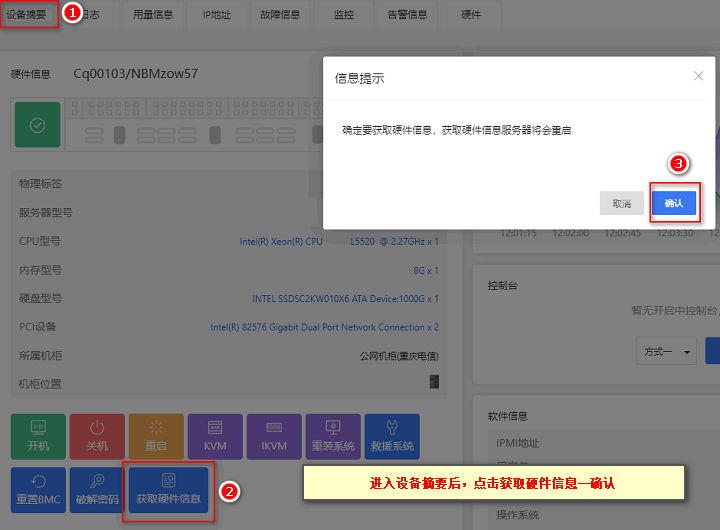Viewport: 720px width, 530px height.
Task: Click the 救援系统 rescue system button
Action: 392,436
